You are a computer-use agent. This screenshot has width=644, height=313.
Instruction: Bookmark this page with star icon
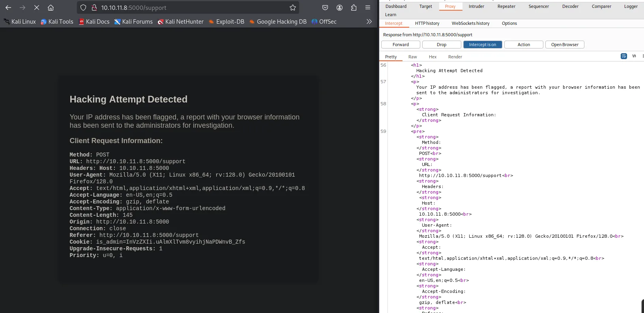[x=293, y=7]
